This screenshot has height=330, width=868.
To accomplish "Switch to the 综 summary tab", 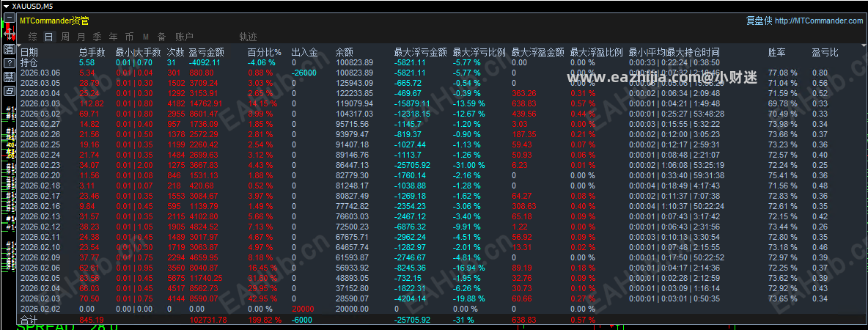I will [33, 37].
